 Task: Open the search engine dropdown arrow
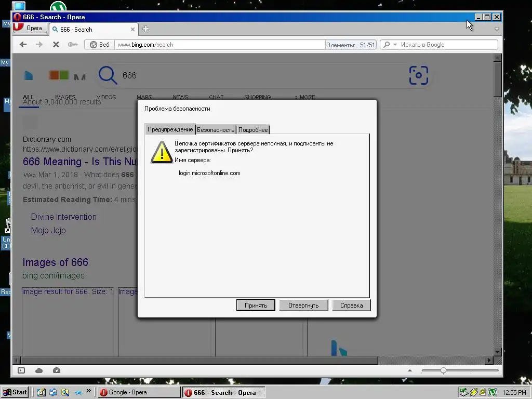point(395,45)
